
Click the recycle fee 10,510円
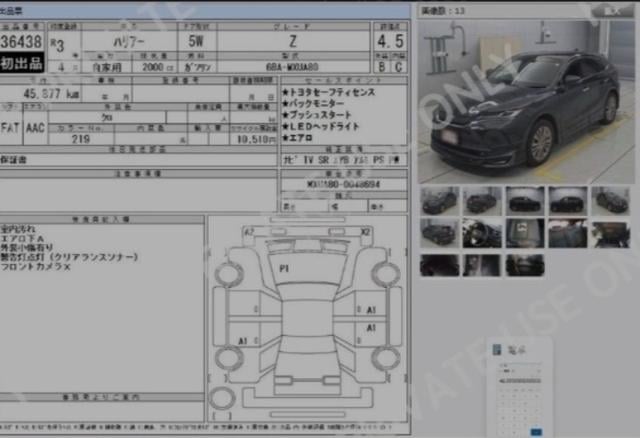point(256,140)
